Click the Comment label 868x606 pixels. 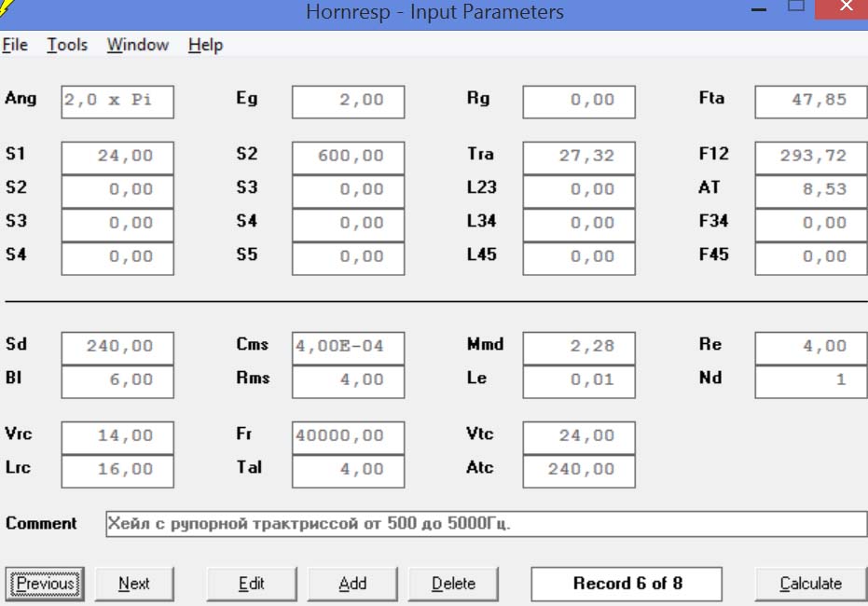(41, 524)
